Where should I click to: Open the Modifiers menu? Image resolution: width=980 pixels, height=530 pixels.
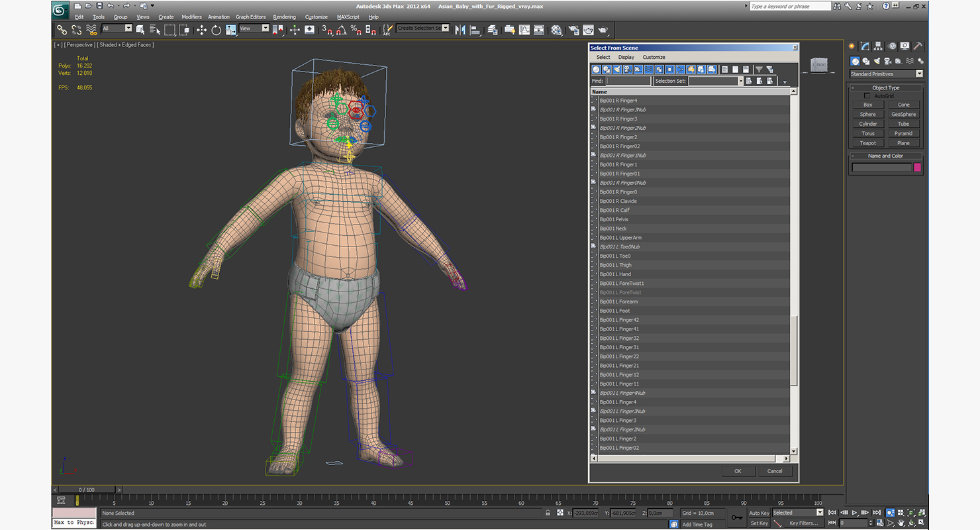click(x=191, y=17)
